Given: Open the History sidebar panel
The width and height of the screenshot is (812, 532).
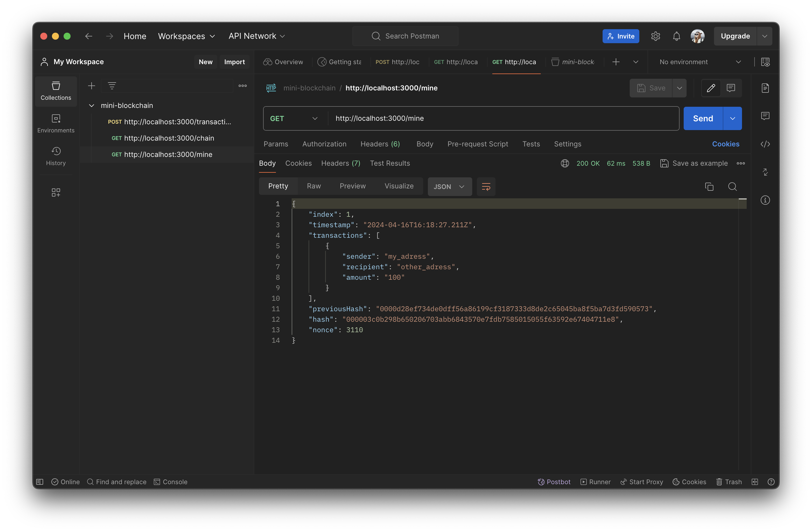Looking at the screenshot, I should pyautogui.click(x=56, y=156).
